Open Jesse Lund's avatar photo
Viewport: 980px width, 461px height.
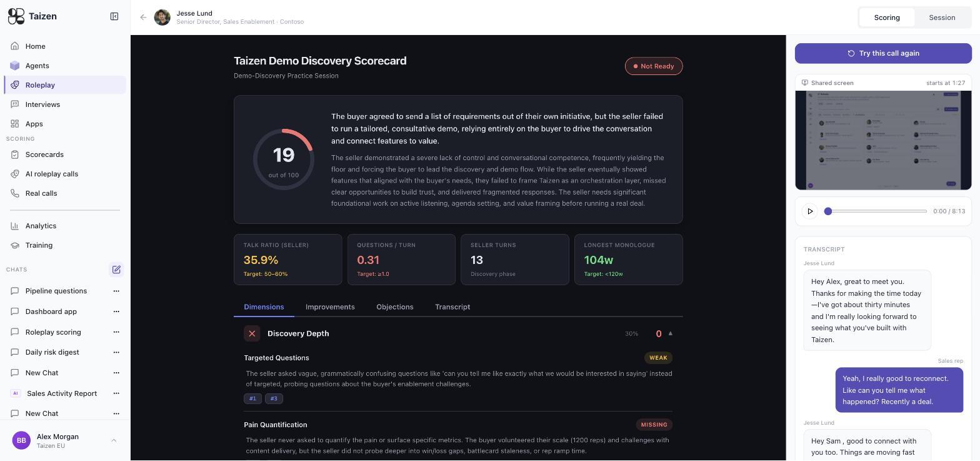coord(162,18)
